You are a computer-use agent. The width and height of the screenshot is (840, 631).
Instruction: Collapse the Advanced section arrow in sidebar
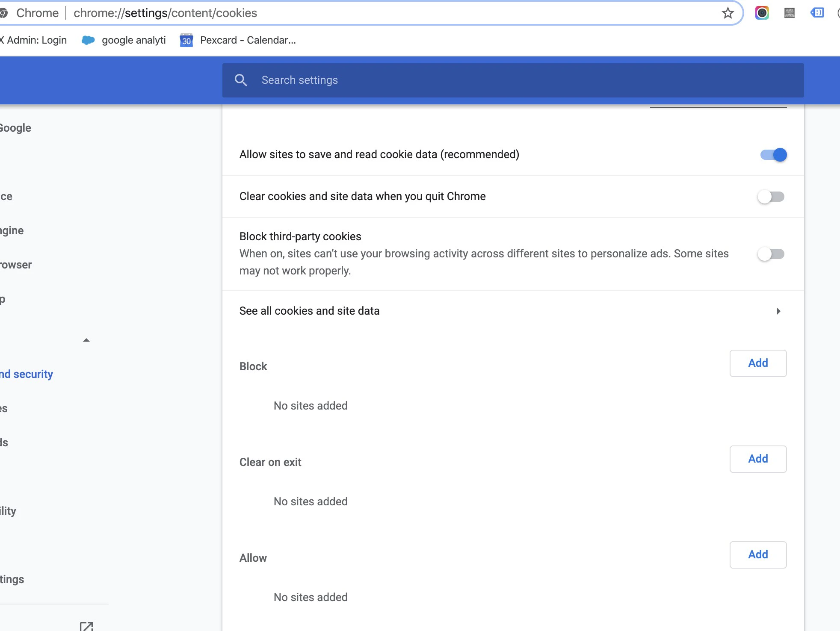[x=86, y=340]
